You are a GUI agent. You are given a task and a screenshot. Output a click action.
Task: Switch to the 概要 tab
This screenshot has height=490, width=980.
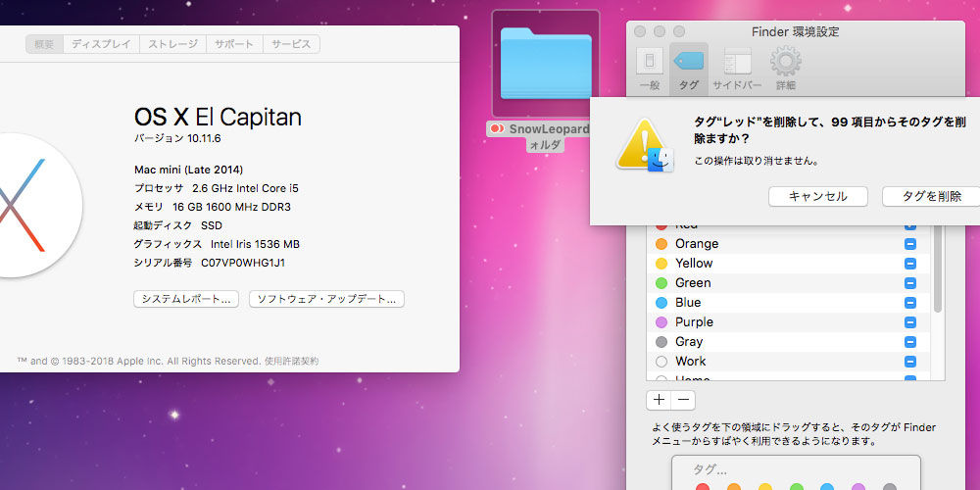44,44
